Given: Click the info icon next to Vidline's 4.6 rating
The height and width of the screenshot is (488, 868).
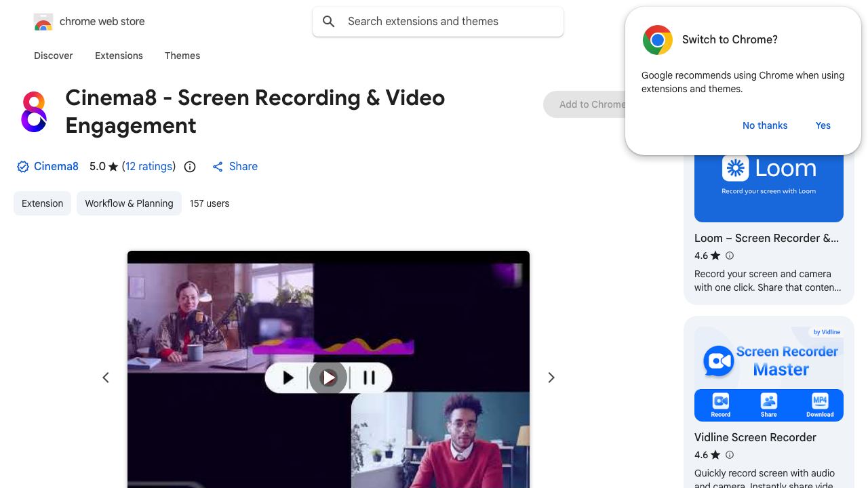Looking at the screenshot, I should [730, 455].
